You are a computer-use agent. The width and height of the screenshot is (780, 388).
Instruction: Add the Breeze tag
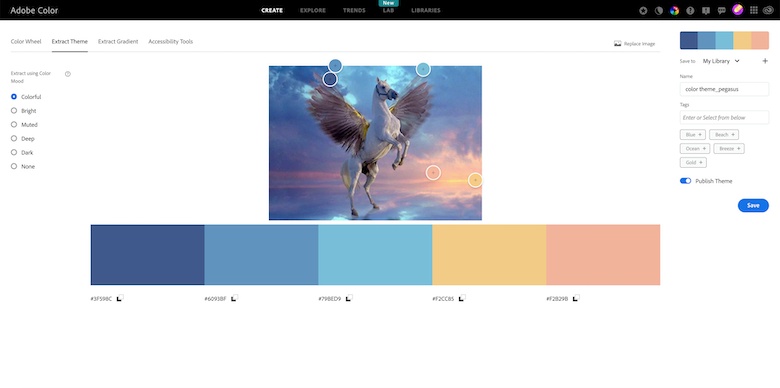point(729,149)
